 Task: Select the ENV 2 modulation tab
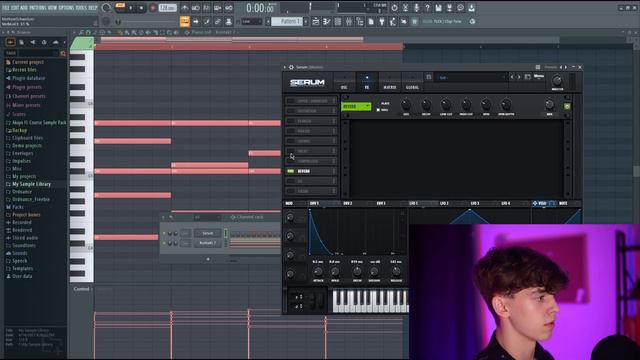(x=347, y=203)
